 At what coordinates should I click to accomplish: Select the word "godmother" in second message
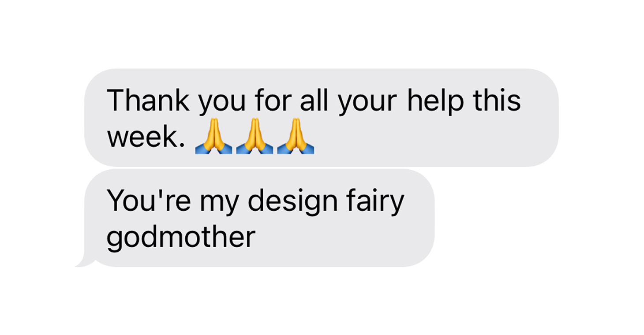(x=181, y=239)
